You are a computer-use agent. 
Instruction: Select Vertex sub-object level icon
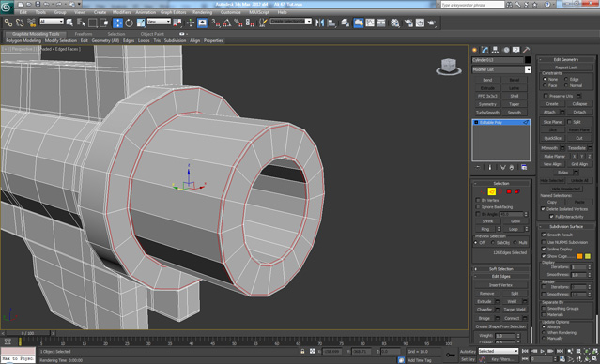[484, 191]
